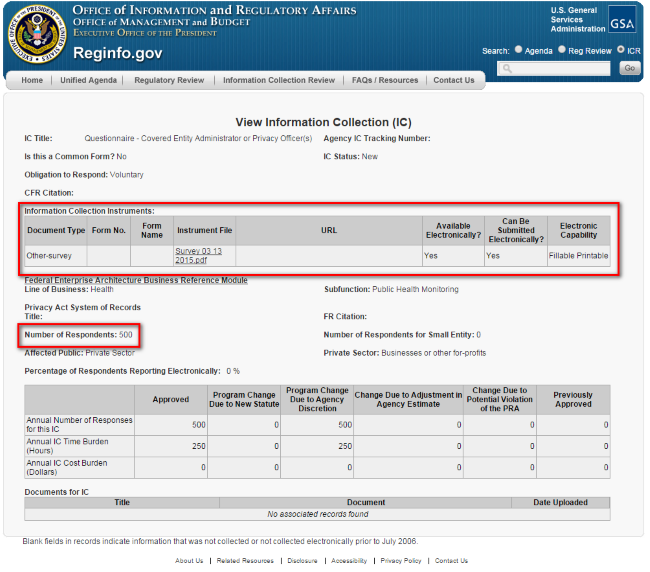The height and width of the screenshot is (572, 650).
Task: Click the Accessibility footer link
Action: 349,560
